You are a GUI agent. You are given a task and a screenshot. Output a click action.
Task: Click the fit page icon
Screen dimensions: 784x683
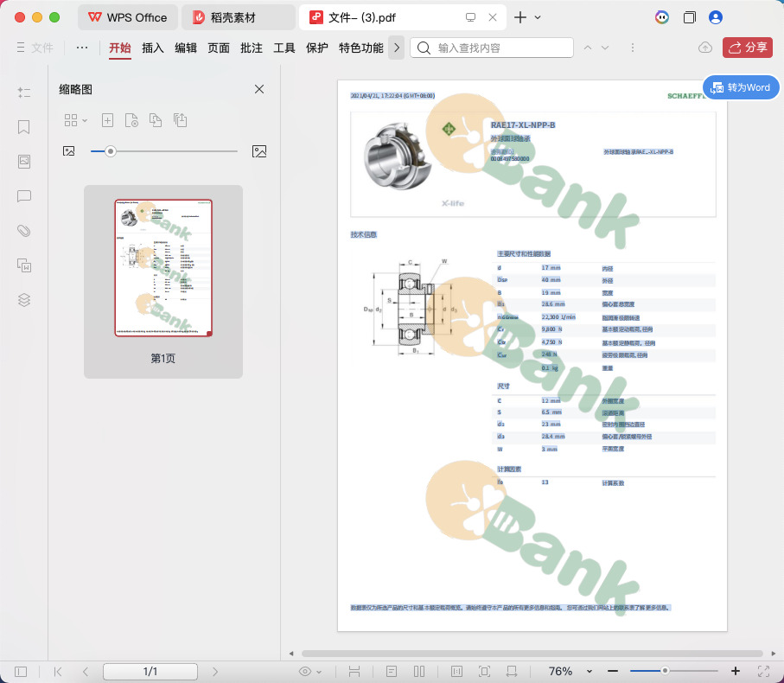(484, 672)
